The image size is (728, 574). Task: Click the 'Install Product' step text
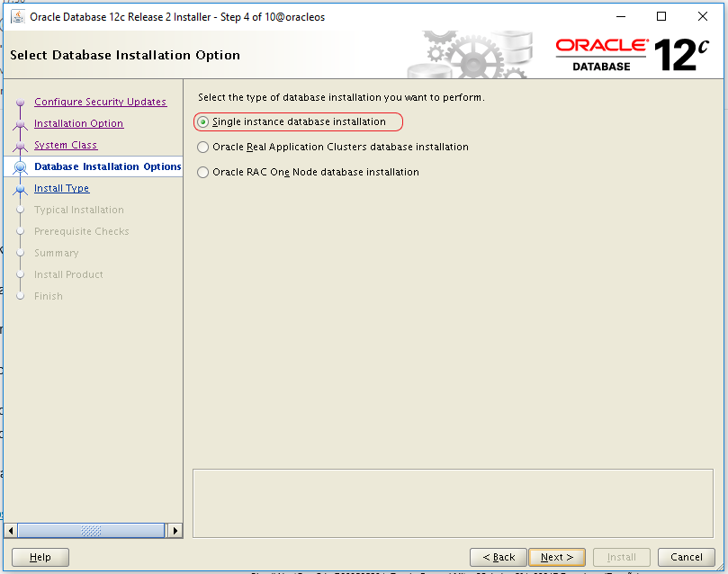pos(68,274)
